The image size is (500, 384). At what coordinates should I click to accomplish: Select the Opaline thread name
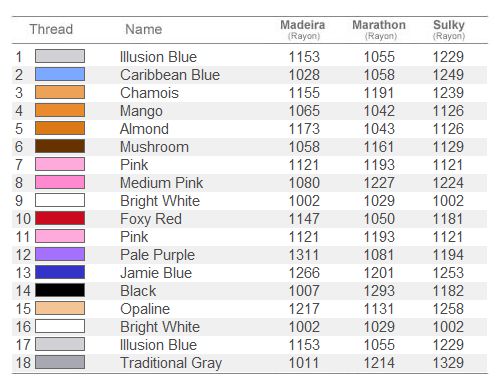(145, 309)
